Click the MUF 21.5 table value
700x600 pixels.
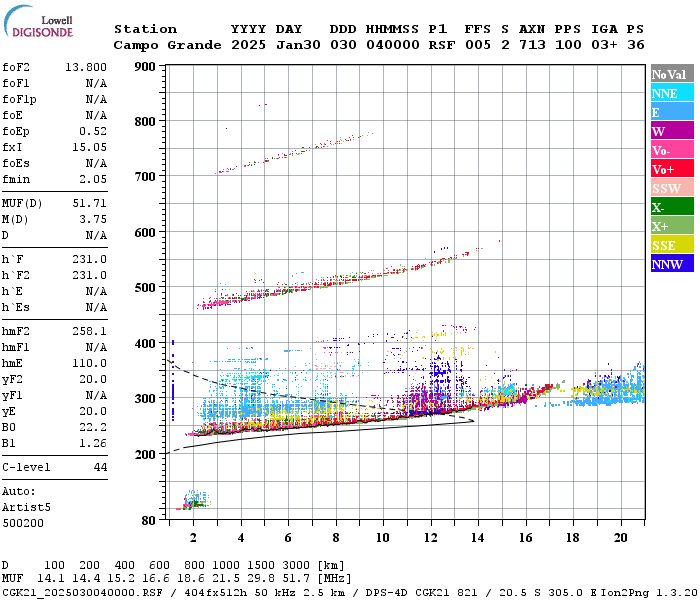tap(226, 578)
